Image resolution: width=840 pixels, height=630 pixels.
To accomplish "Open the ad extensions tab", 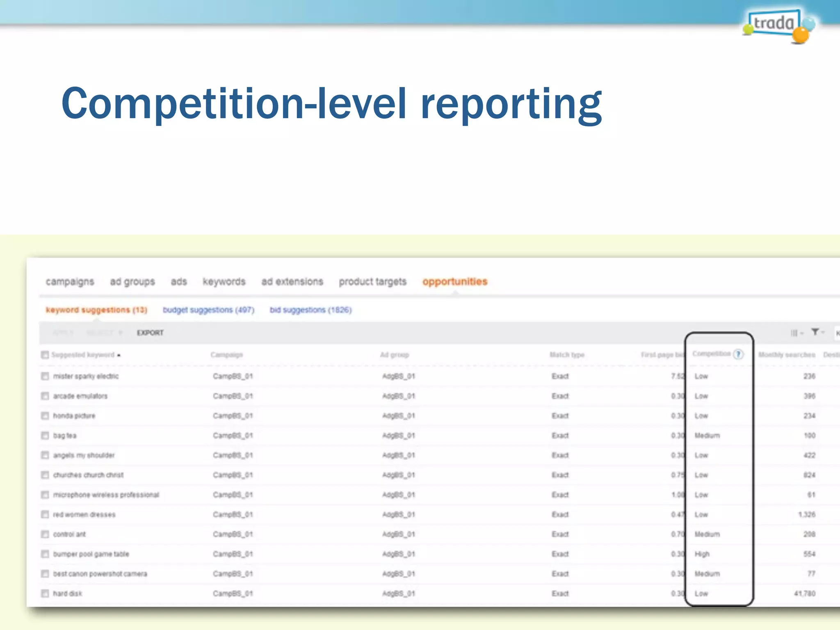I will click(x=292, y=282).
